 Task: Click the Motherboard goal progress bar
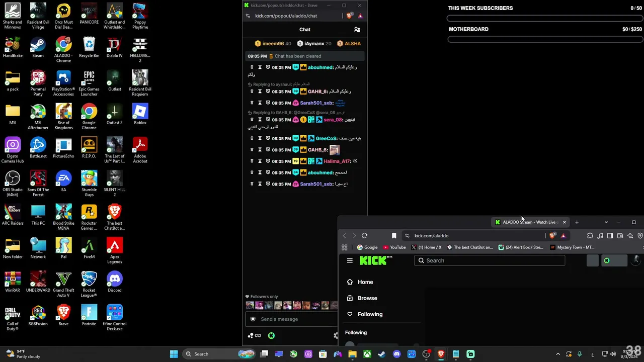click(x=545, y=40)
